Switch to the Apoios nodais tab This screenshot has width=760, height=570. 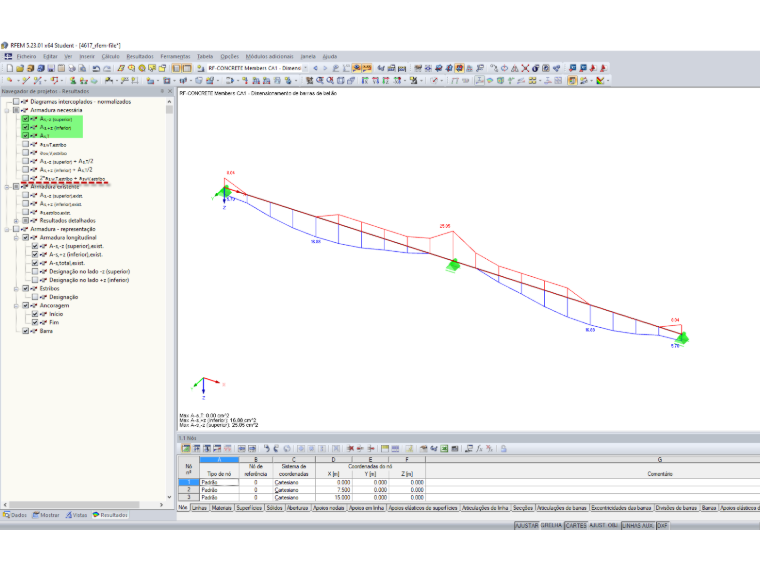(x=329, y=508)
